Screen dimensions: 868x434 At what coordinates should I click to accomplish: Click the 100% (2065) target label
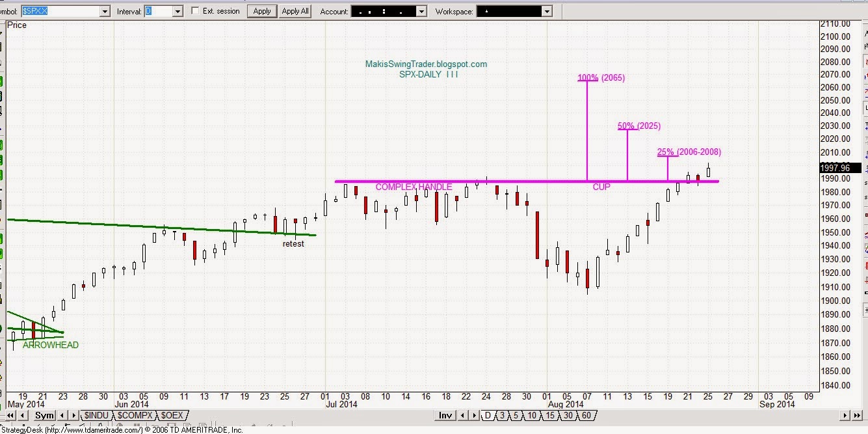coord(601,77)
